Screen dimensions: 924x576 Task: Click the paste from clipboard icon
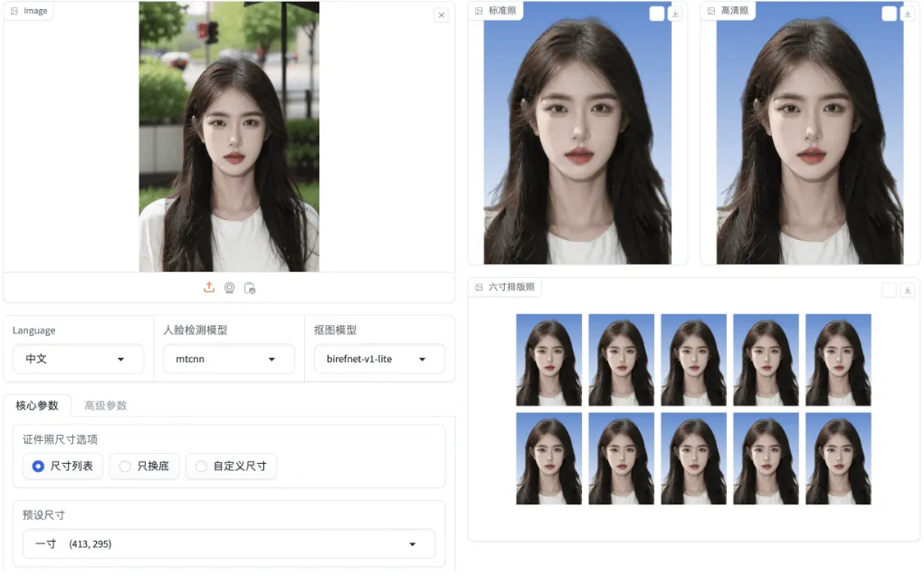tap(250, 288)
